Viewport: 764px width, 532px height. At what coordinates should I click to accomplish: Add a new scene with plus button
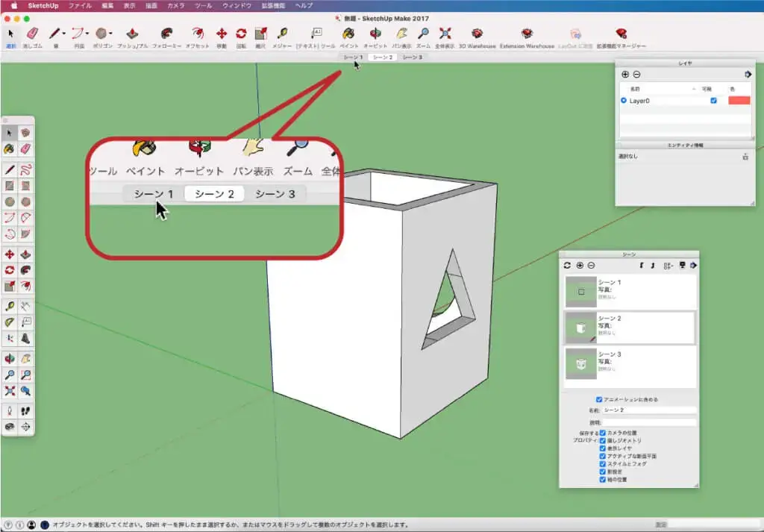580,266
